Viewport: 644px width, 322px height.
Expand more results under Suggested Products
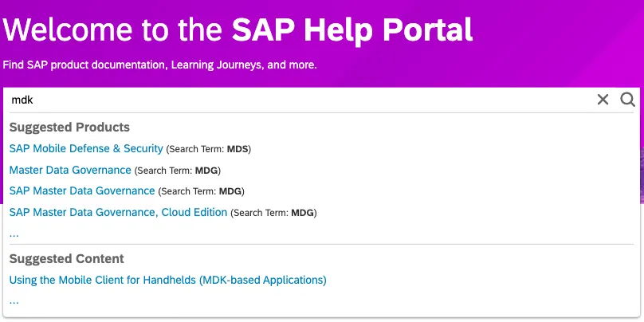click(14, 234)
